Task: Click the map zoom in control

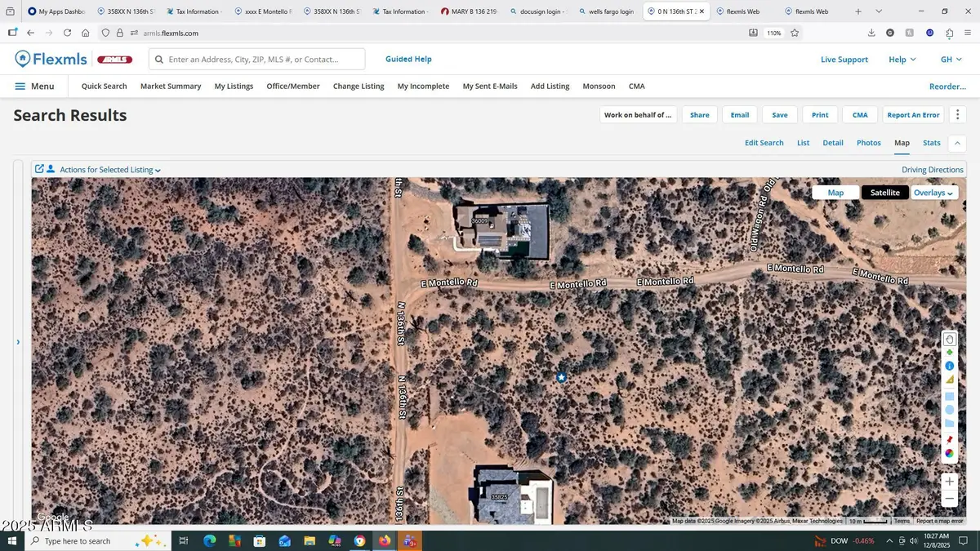Action: click(949, 482)
